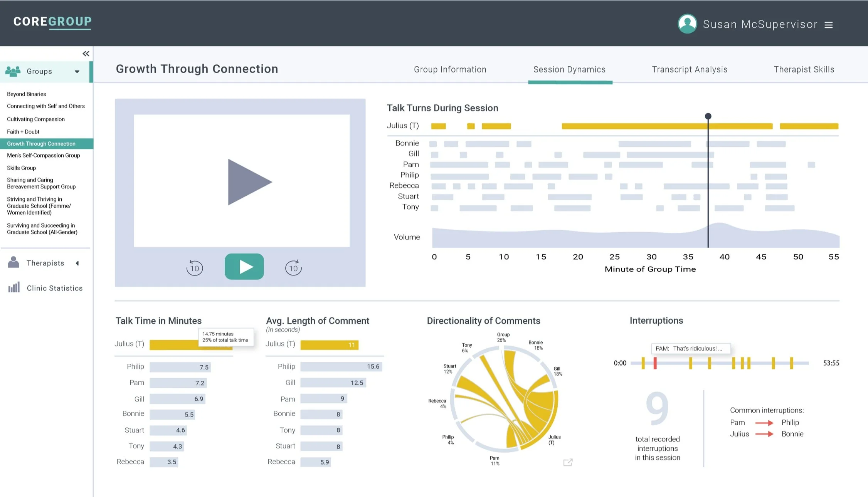
Task: Switch to the Transcript Analysis tab
Action: [x=690, y=69]
